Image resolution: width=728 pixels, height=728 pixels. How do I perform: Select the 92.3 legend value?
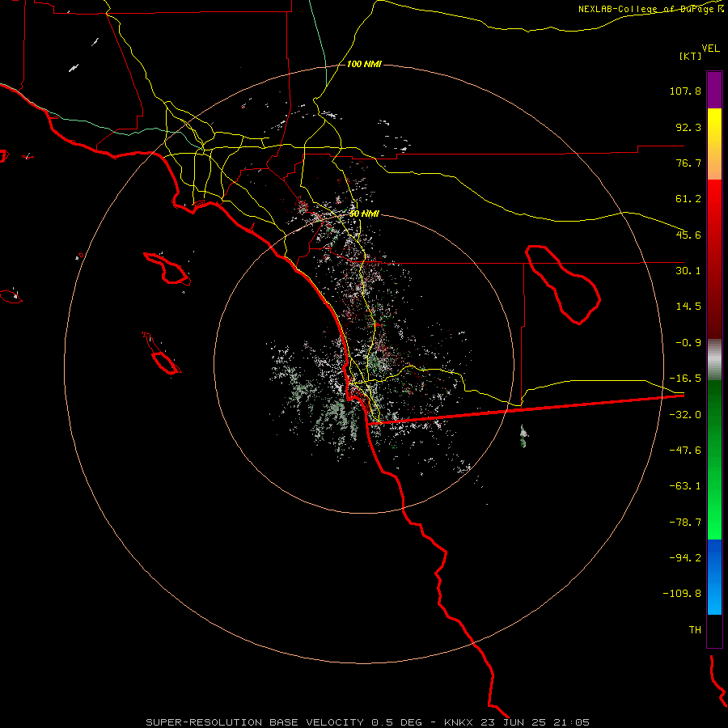click(x=688, y=127)
